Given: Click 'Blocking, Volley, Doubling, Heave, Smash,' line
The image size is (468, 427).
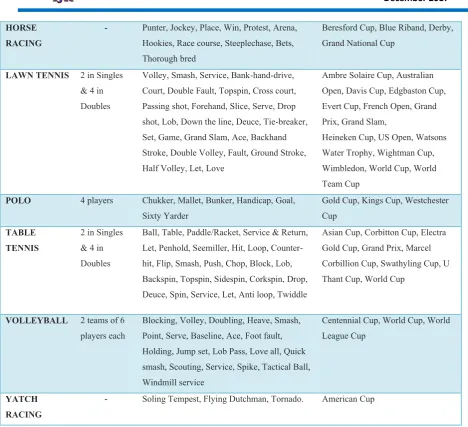Looking at the screenshot, I should pyautogui.click(x=221, y=321).
